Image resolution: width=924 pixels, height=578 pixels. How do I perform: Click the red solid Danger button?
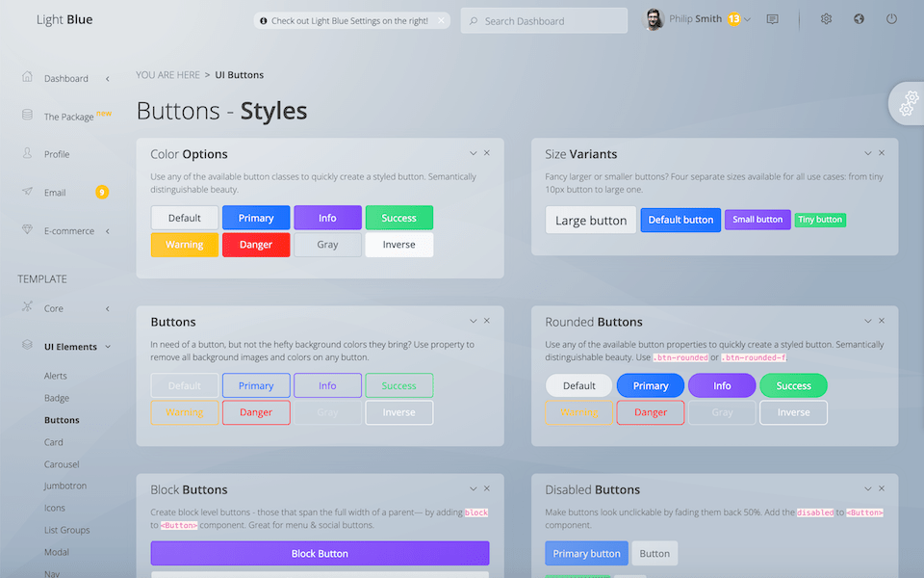coord(256,245)
